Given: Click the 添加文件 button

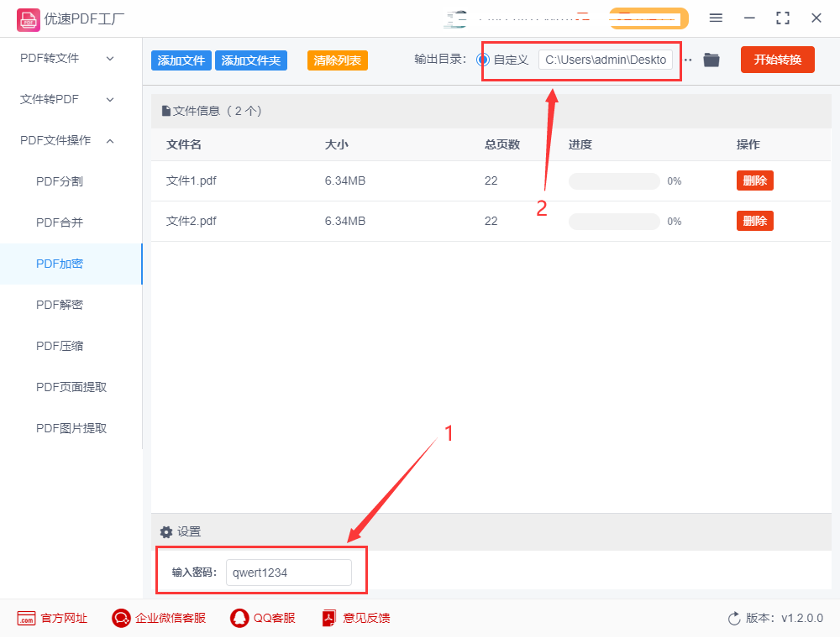Looking at the screenshot, I should click(x=181, y=60).
